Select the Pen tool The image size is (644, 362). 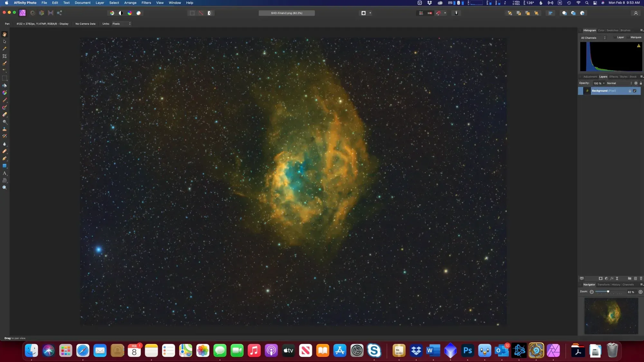click(5, 159)
